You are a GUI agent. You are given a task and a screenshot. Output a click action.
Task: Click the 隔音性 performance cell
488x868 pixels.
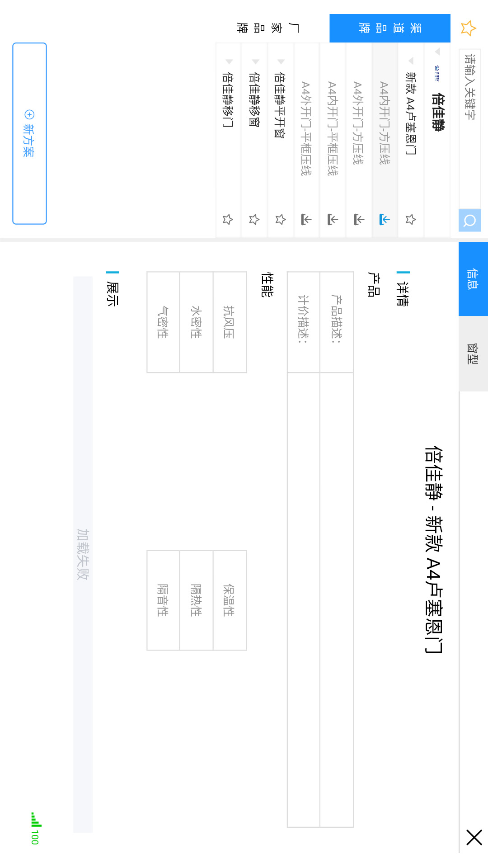tap(163, 600)
